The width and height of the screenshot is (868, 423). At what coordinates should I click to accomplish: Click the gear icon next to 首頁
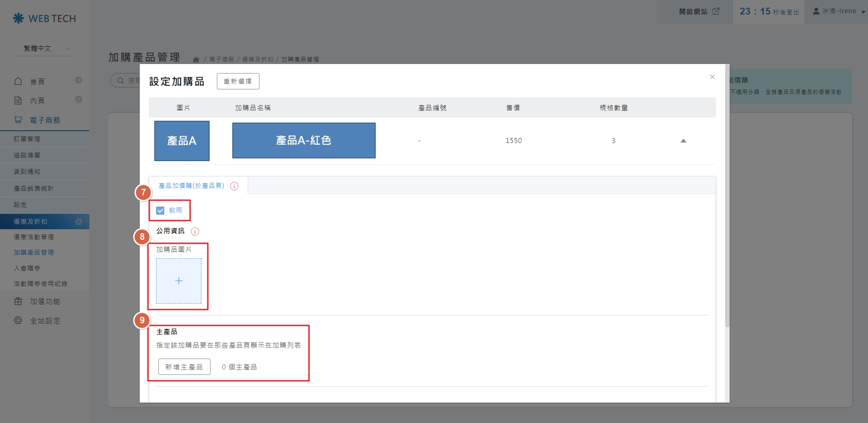pyautogui.click(x=78, y=80)
